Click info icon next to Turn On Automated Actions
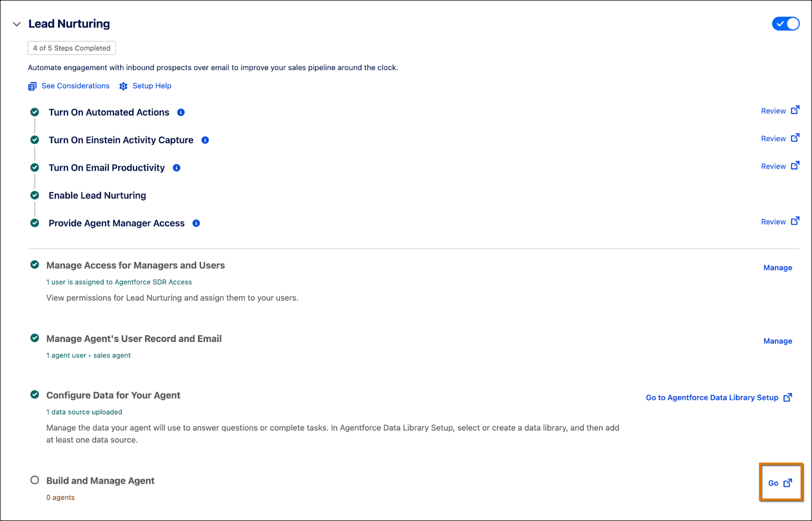Image resolution: width=812 pixels, height=521 pixels. pyautogui.click(x=181, y=112)
